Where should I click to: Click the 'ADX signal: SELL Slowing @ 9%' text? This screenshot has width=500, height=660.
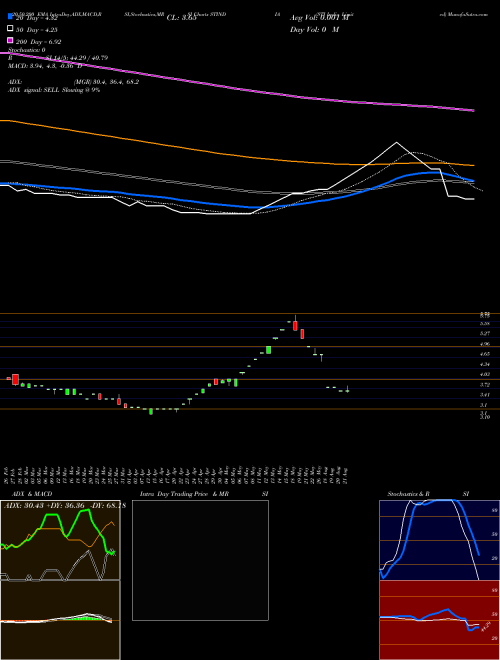[x=54, y=90]
